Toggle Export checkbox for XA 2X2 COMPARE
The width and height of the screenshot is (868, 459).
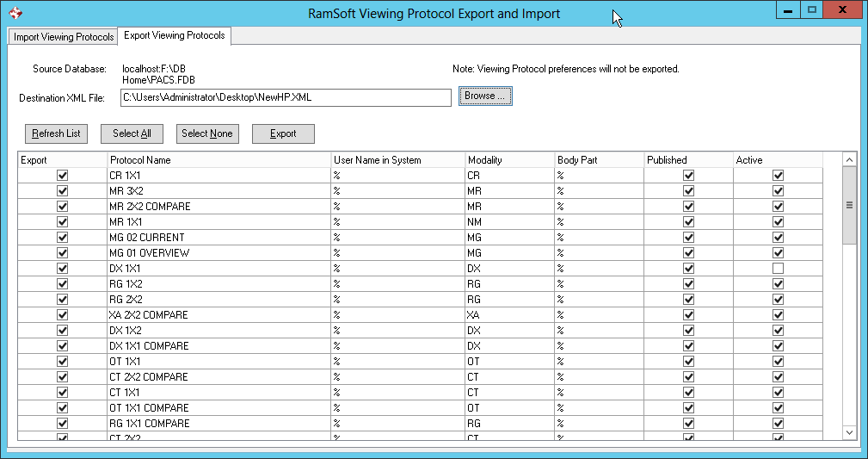point(62,315)
